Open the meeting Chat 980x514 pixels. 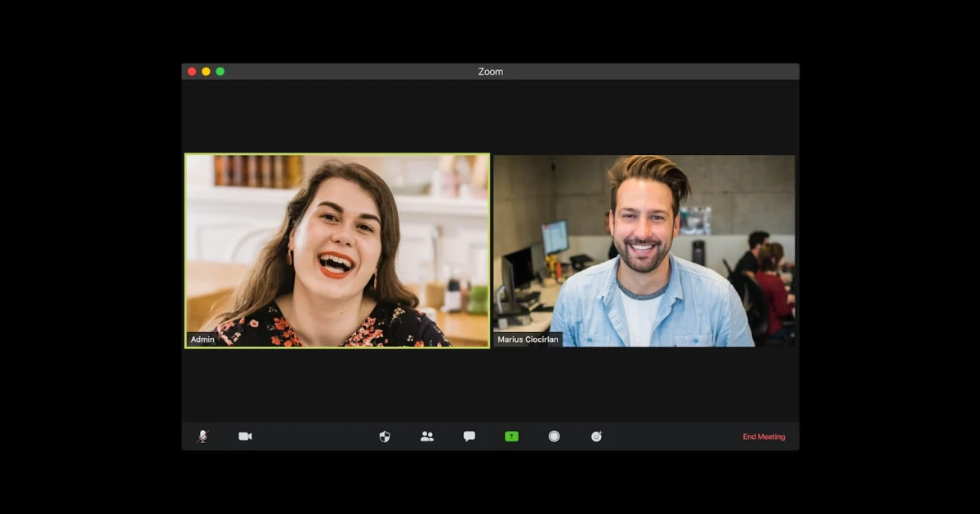click(x=469, y=436)
